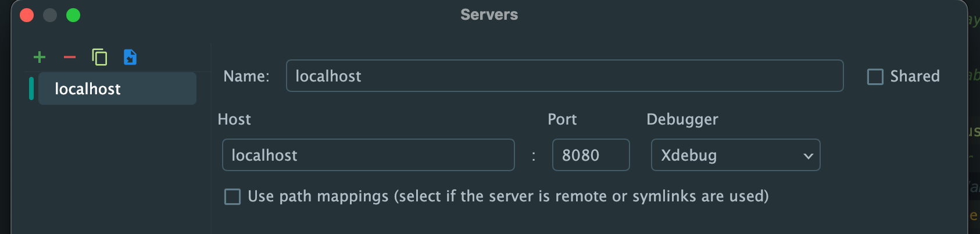980x234 pixels.
Task: Focus the Name input field
Action: click(x=564, y=76)
